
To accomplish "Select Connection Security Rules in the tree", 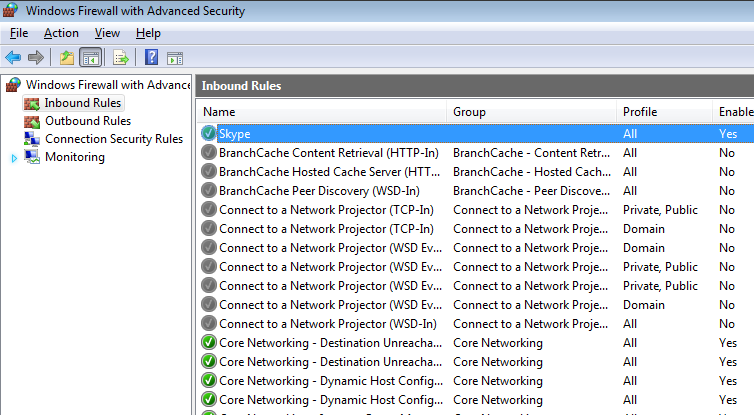I will (x=113, y=139).
